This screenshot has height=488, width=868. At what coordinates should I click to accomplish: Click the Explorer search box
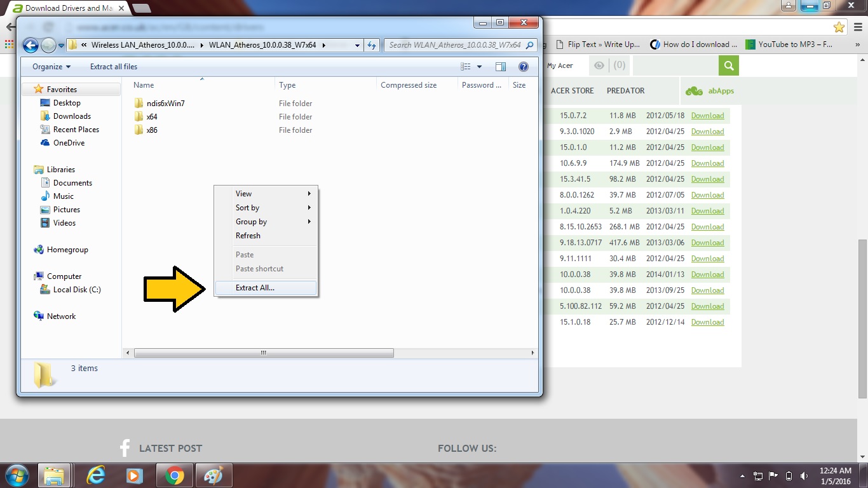click(460, 45)
